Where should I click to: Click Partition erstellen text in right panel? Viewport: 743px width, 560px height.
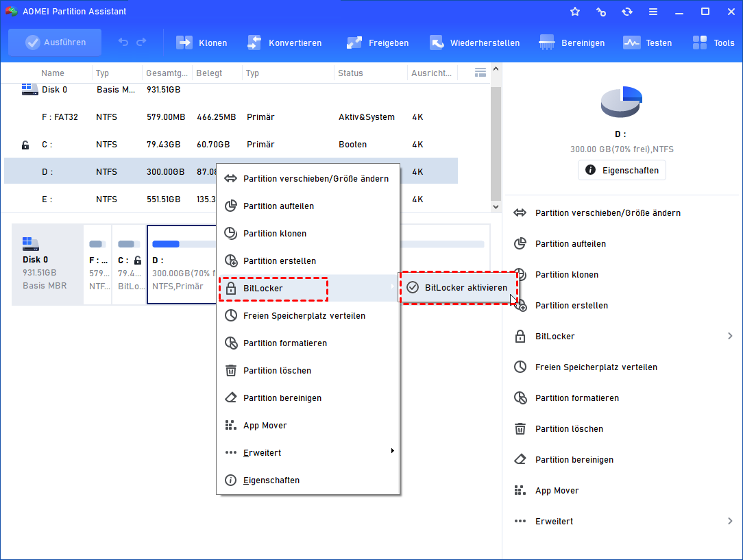(x=572, y=306)
